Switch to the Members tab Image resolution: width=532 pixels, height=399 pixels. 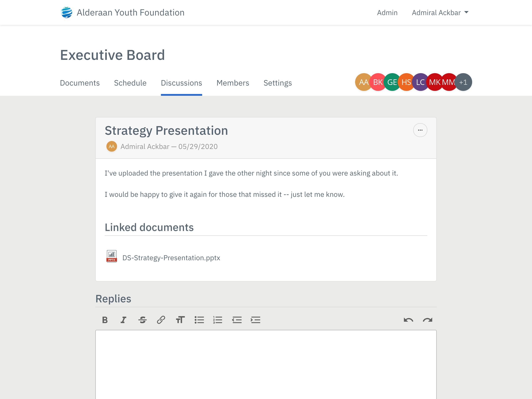click(233, 82)
